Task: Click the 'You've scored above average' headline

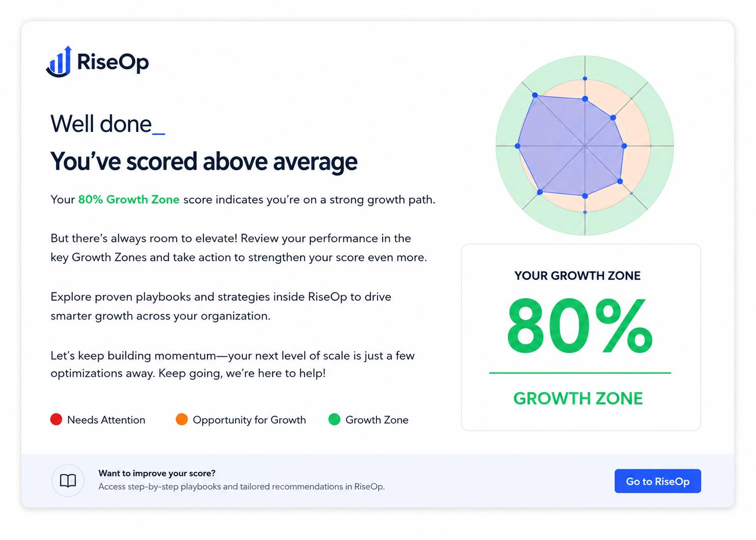Action: 204,161
